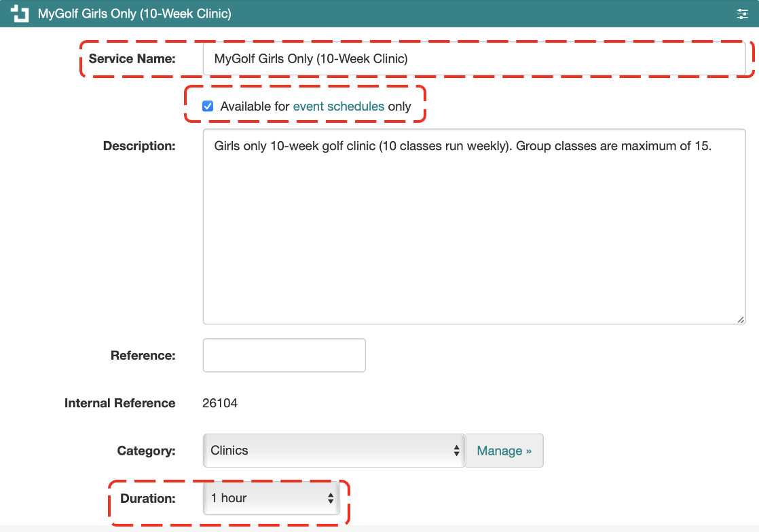Click the 'Duration:' label
The height and width of the screenshot is (532, 759).
tap(147, 498)
